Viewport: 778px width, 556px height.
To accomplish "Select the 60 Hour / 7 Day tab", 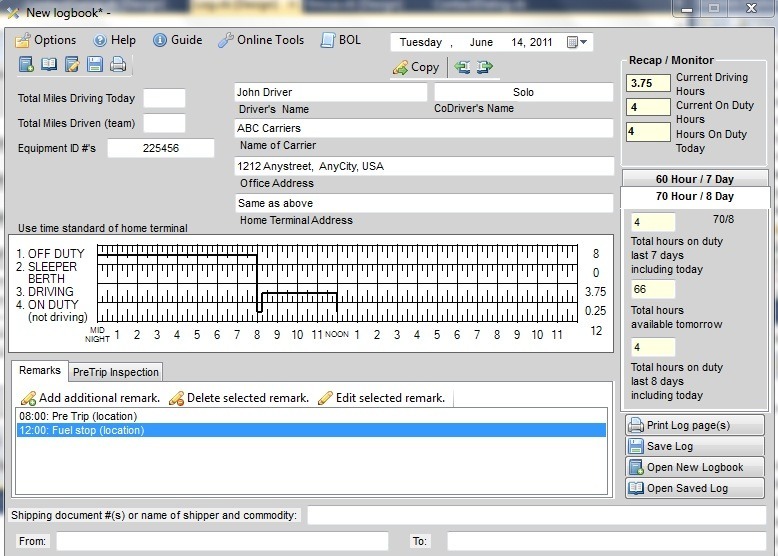I will point(695,179).
